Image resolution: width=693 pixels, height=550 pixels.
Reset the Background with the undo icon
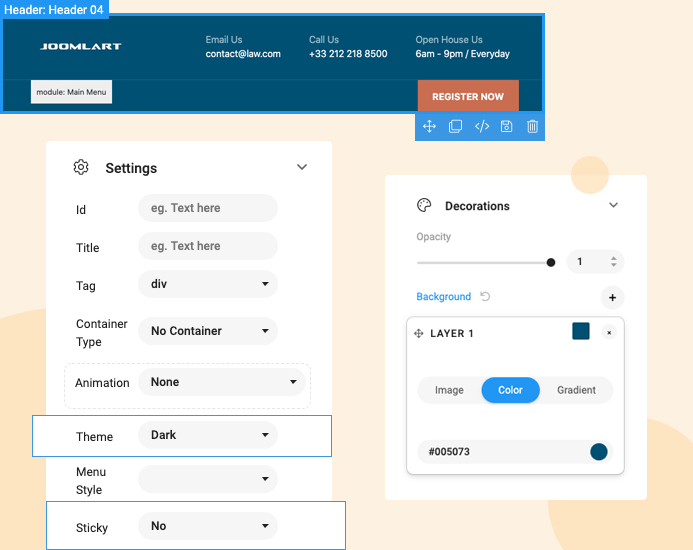485,296
